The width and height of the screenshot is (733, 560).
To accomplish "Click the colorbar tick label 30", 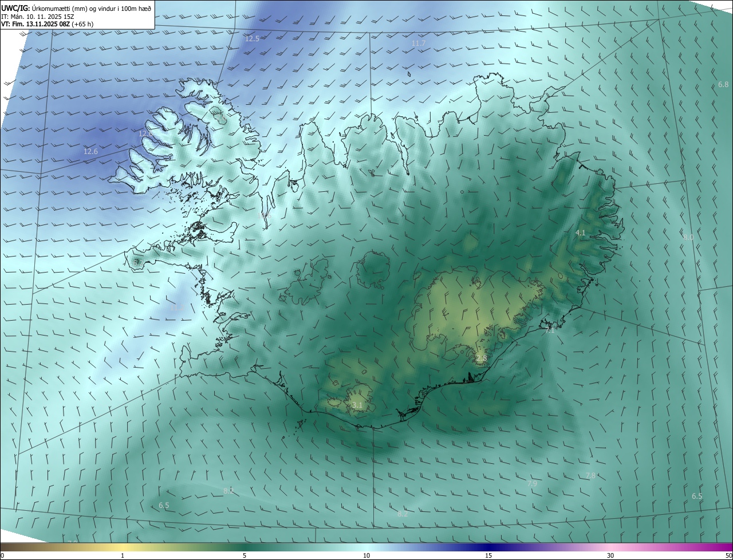I will click(610, 556).
